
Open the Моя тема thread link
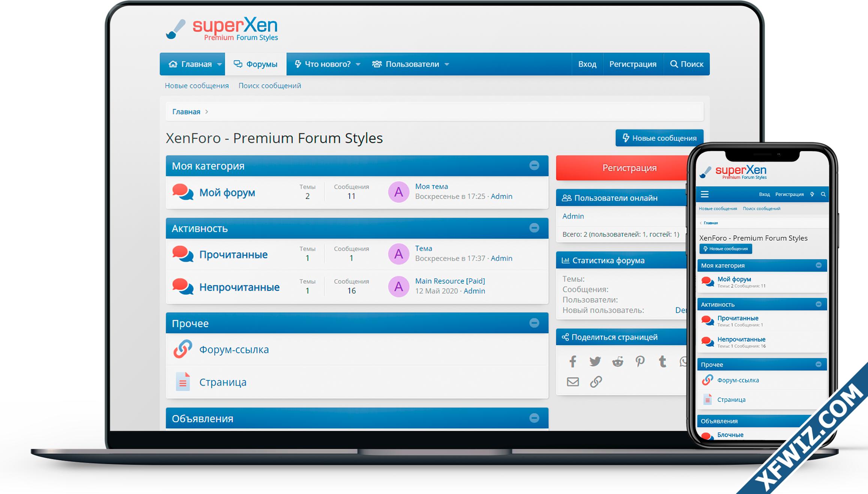431,186
